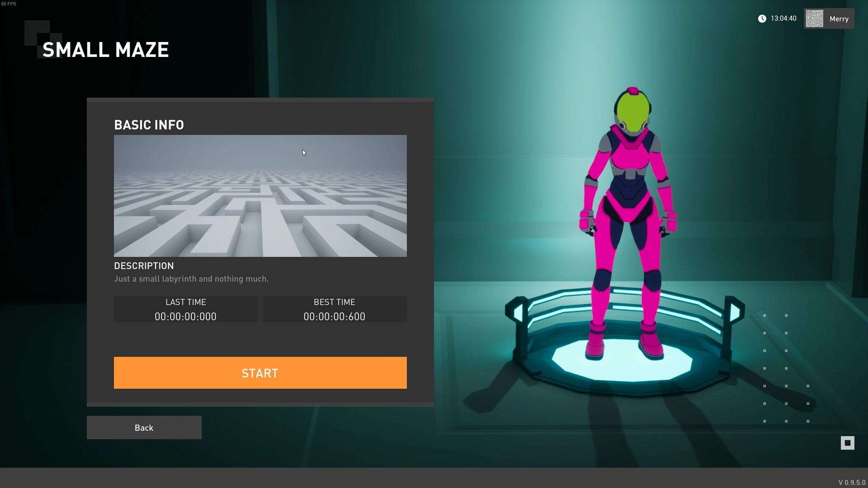Open Merry's profile avatar image
Image resolution: width=868 pixels, height=488 pixels.
pos(815,19)
